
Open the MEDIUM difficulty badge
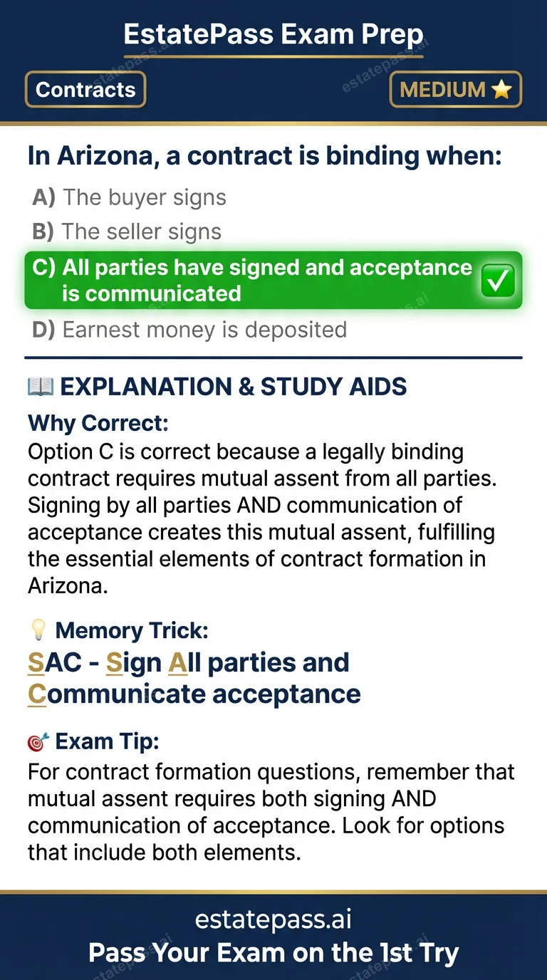(455, 90)
